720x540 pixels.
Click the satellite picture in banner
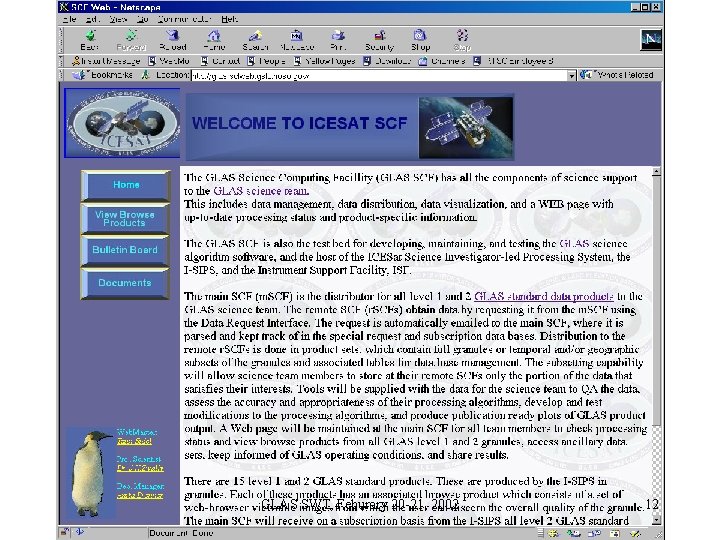click(x=466, y=128)
